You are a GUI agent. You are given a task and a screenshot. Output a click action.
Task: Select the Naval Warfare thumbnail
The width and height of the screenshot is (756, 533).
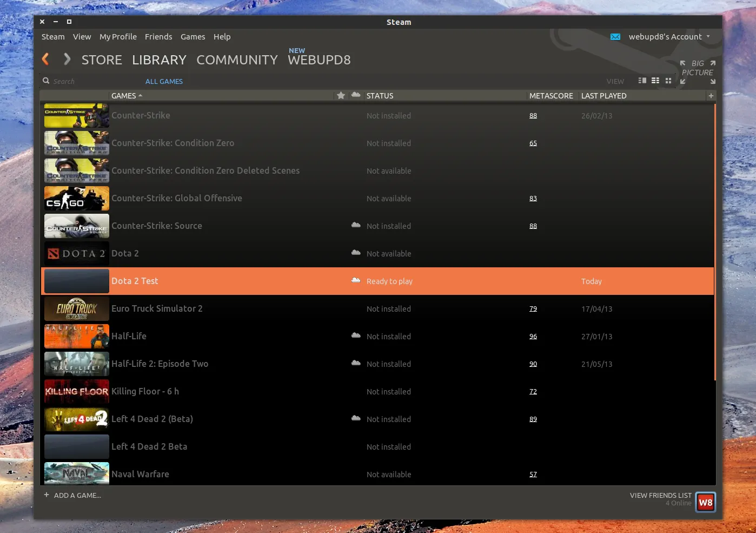coord(77,473)
